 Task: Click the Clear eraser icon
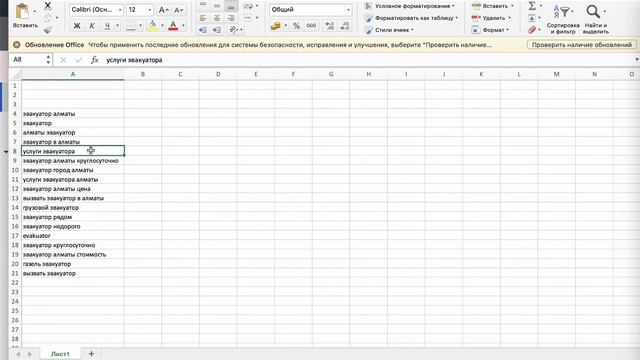coord(531,30)
